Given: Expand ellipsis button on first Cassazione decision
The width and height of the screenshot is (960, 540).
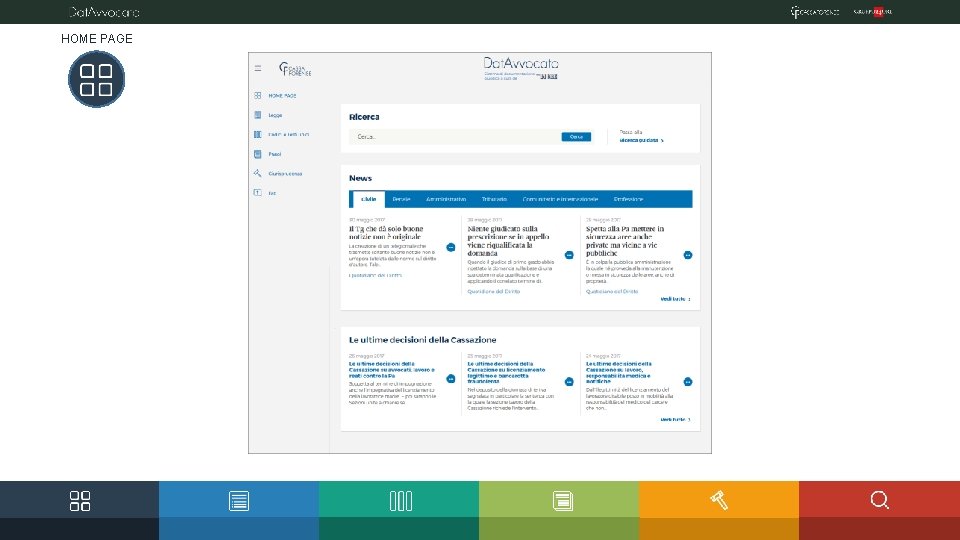Looking at the screenshot, I should click(451, 378).
